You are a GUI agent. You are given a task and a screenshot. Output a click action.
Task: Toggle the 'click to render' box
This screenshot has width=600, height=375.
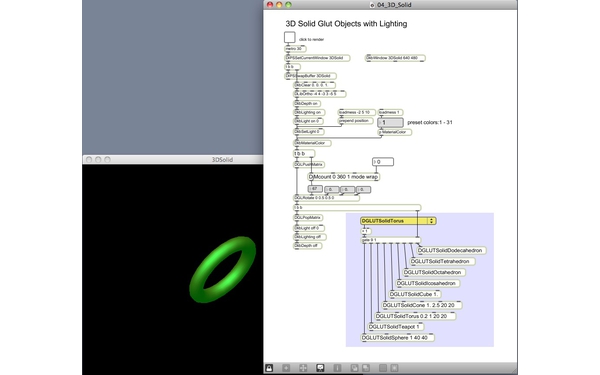pos(290,37)
